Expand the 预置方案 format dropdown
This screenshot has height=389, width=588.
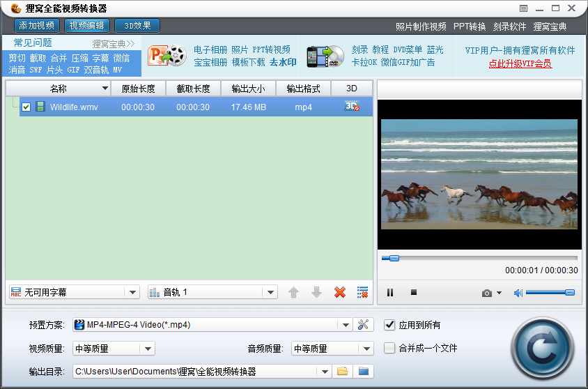coord(346,325)
